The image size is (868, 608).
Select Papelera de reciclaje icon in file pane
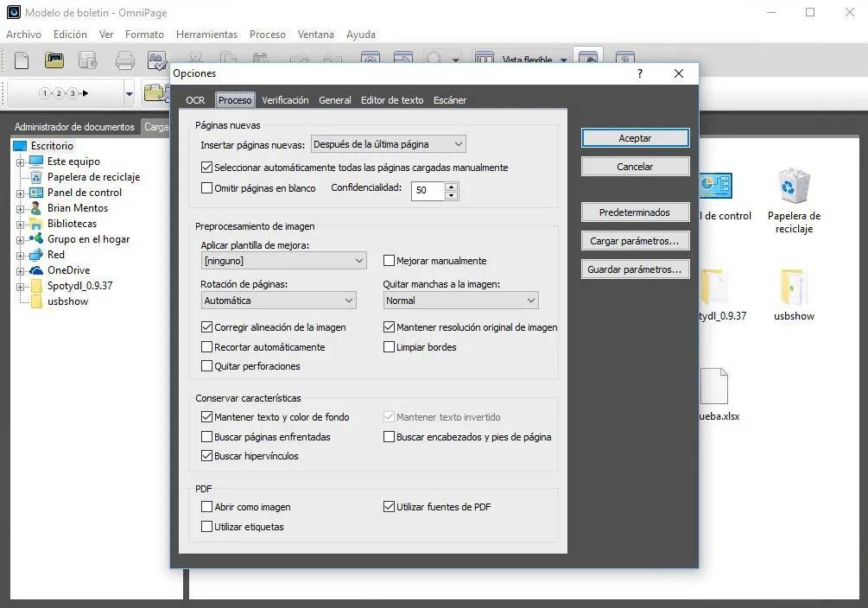click(x=794, y=187)
